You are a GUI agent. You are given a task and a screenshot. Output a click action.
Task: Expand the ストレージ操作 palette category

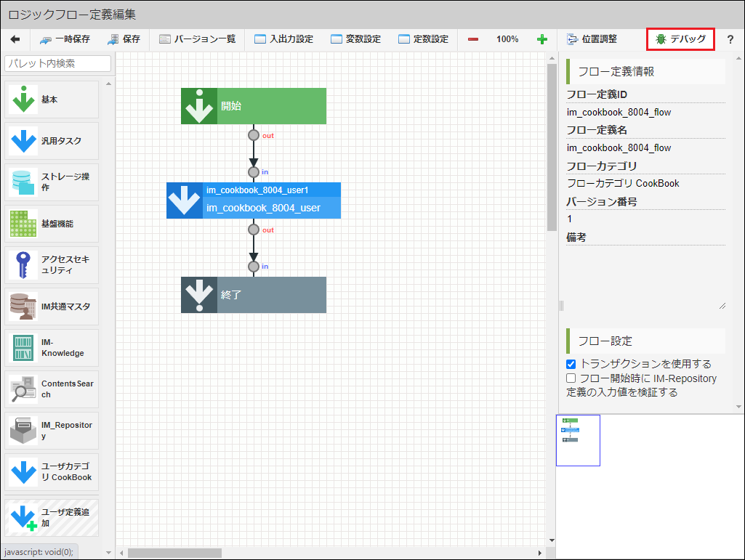[52, 182]
